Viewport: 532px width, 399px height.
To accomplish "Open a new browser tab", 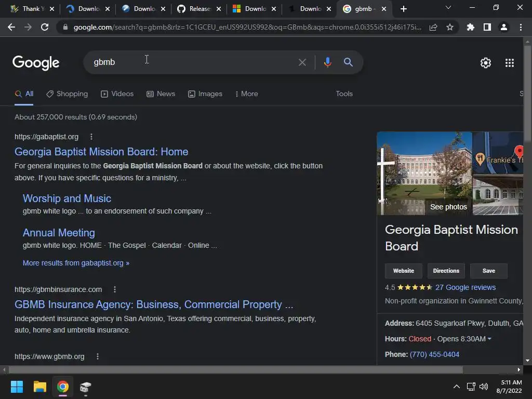I will tap(403, 9).
